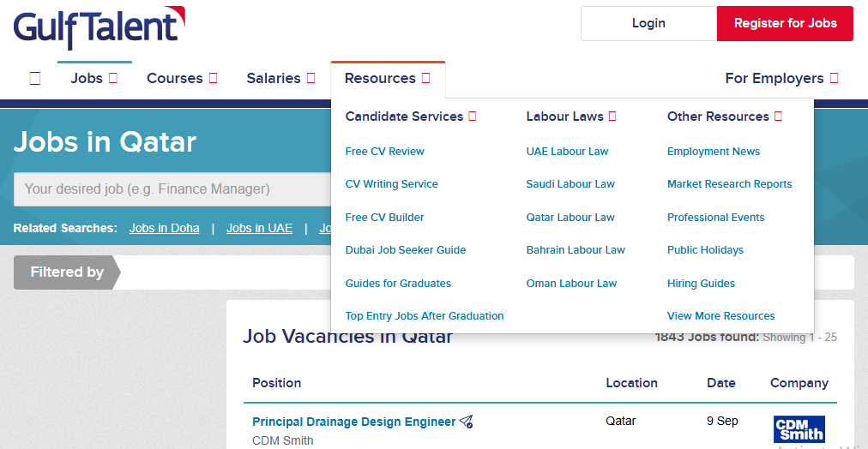868x449 pixels.
Task: Click the GulfTalent logo
Action: tap(99, 27)
